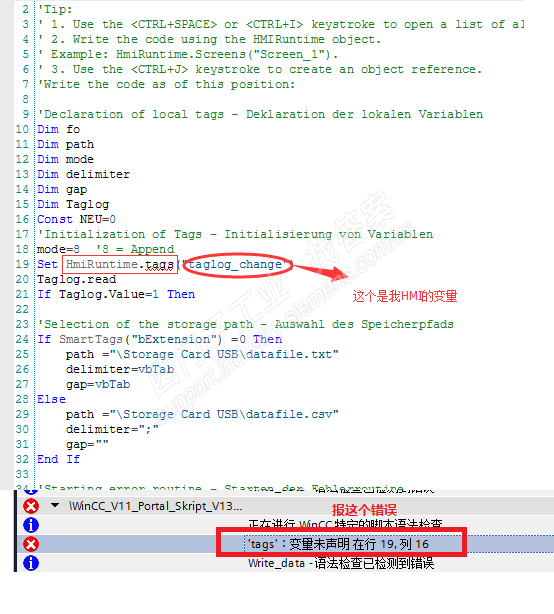Click the 'Write the code as of this position' comment
The height and width of the screenshot is (614, 554).
pos(166,84)
